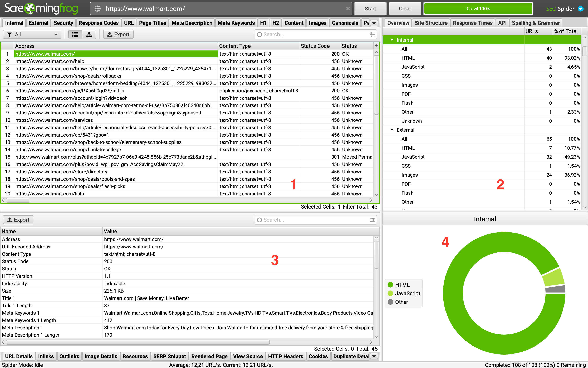Select Images under External in Overview
Screen dimensions: 588x368
click(482, 175)
